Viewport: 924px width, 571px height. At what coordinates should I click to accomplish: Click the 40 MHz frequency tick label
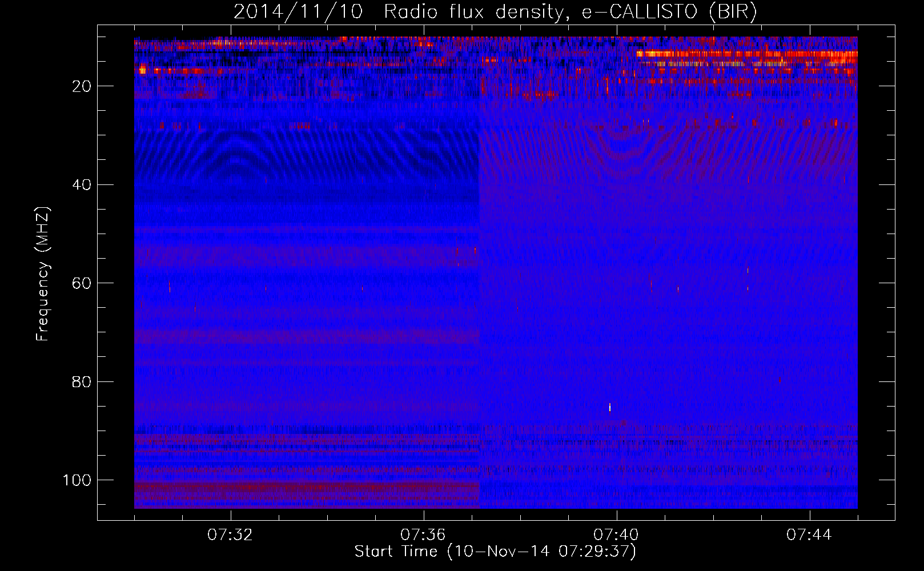(82, 184)
